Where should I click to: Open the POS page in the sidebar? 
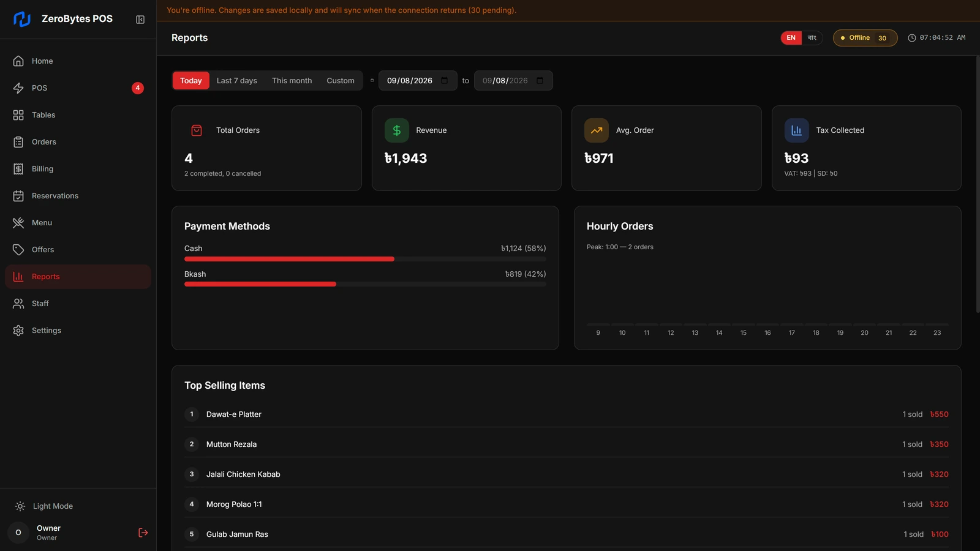click(78, 88)
